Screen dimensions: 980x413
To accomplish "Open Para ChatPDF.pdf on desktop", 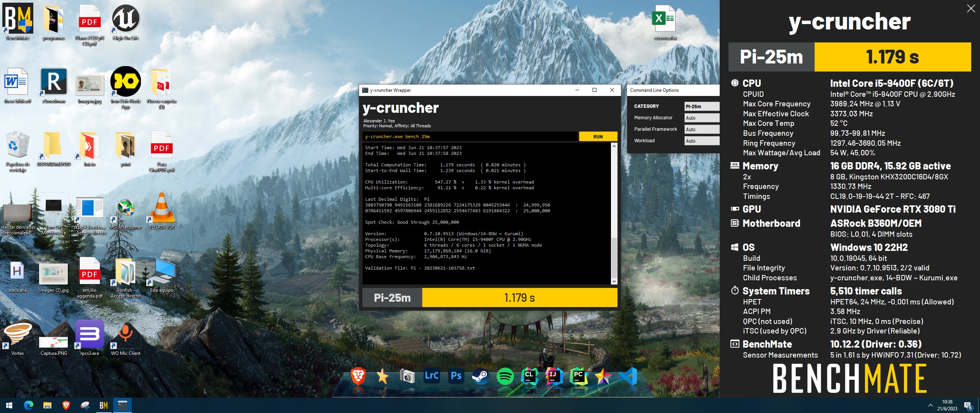I will point(162,151).
